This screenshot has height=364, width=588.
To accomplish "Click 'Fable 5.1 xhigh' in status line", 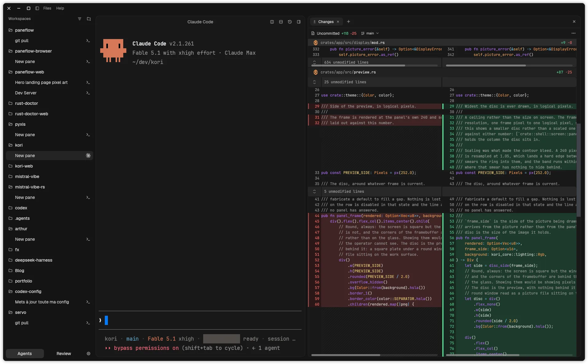I will [x=171, y=339].
